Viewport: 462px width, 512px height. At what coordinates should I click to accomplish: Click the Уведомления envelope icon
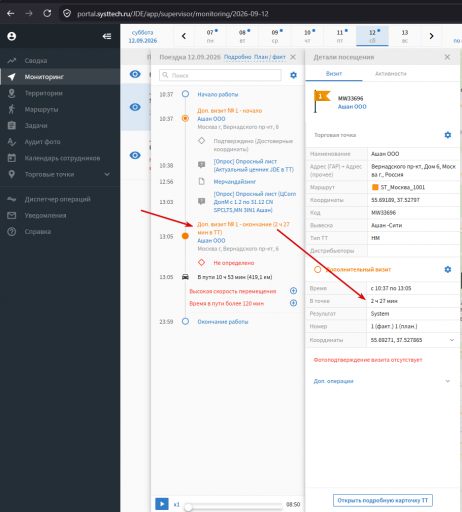click(x=12, y=216)
